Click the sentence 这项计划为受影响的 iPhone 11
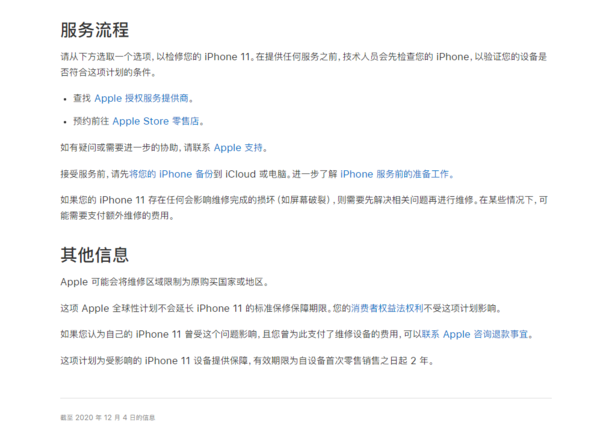 point(247,361)
